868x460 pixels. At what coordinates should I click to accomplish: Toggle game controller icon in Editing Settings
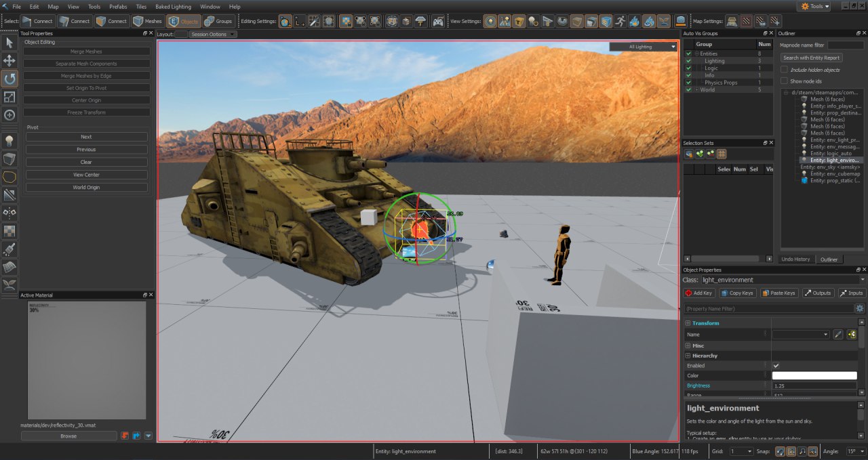point(438,21)
